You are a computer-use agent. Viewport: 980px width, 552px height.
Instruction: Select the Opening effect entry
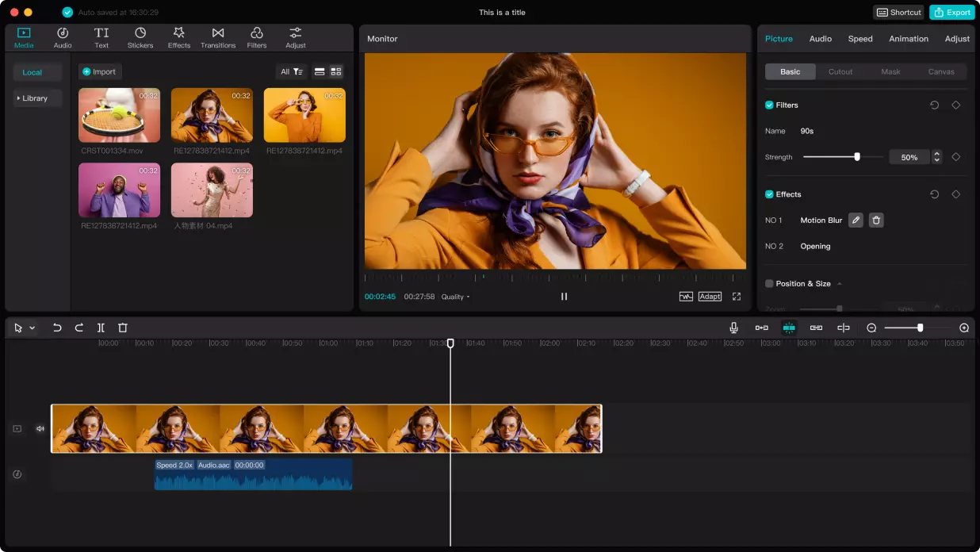[815, 247]
